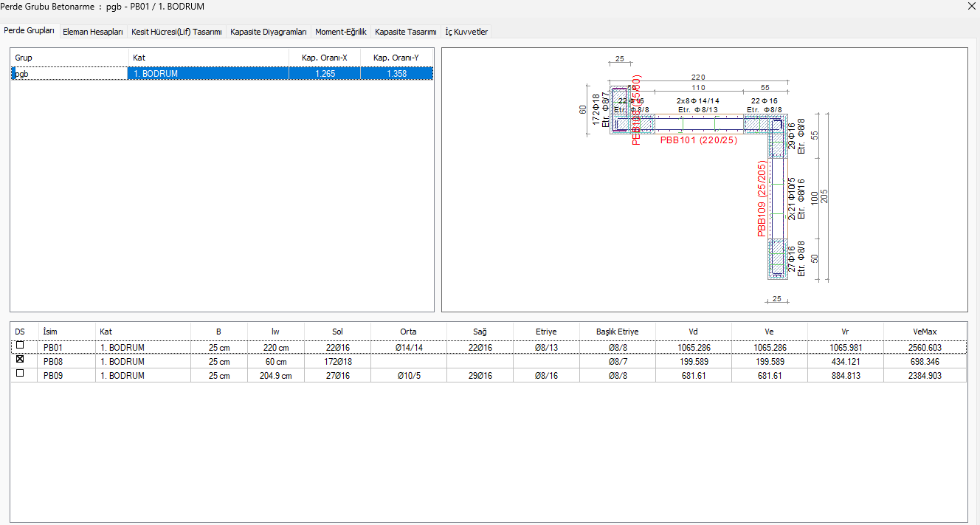Image resolution: width=980 pixels, height=525 pixels.
Task: Click the 681.61 Vd value for PB09
Action: 694,376
